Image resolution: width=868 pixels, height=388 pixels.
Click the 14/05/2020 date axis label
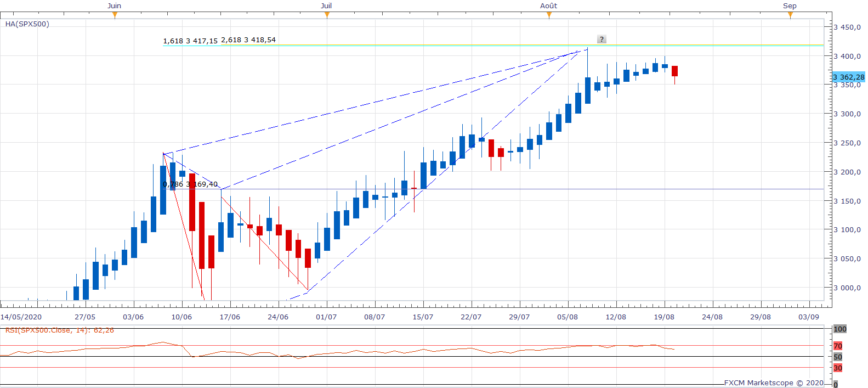click(x=21, y=317)
